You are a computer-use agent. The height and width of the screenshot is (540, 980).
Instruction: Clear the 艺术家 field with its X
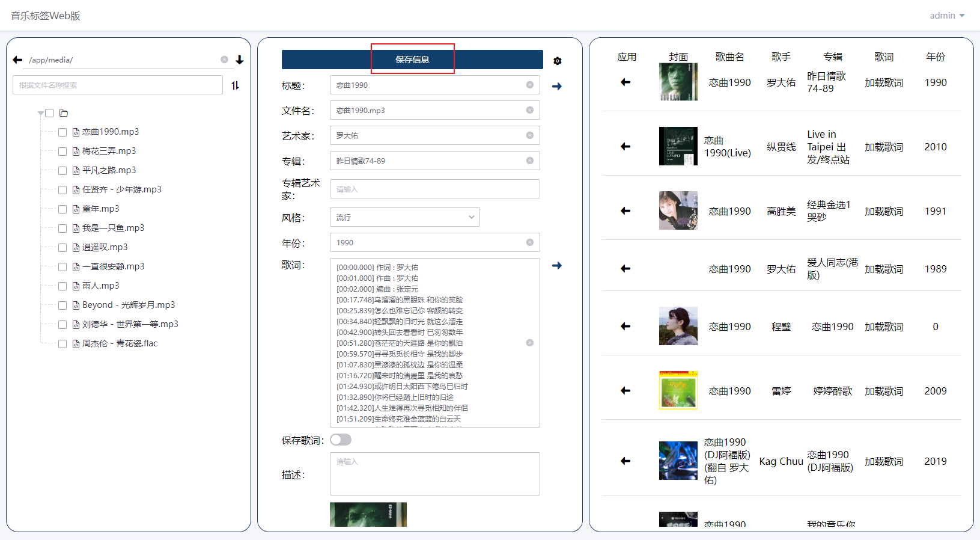click(x=530, y=135)
